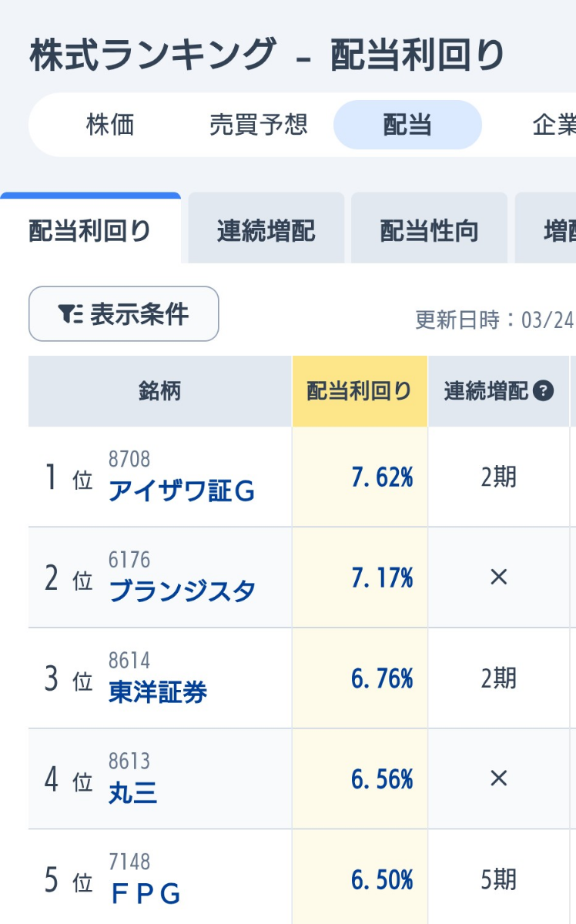Open the 丸三 stock link
This screenshot has width=576, height=924.
pyautogui.click(x=133, y=793)
